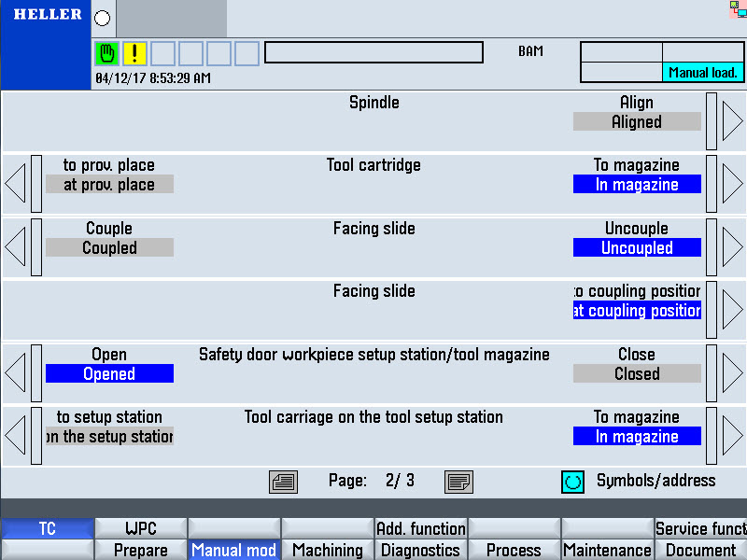
Task: Go to previous page with left page icon
Action: (x=283, y=482)
